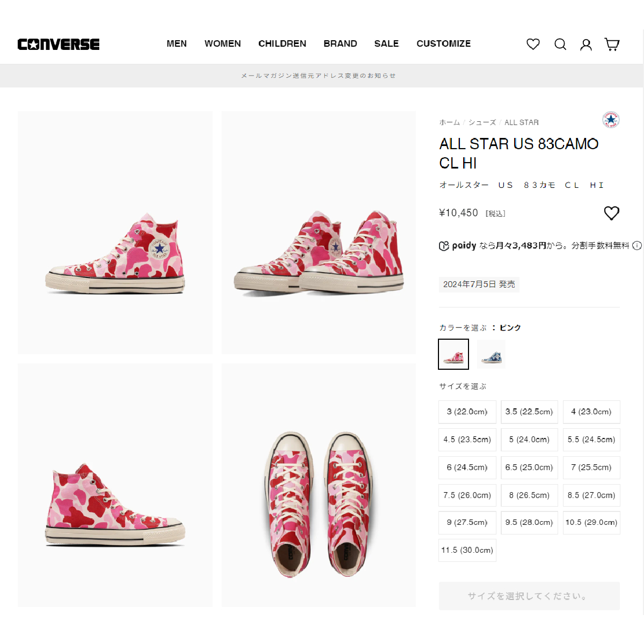Click the Converse logo
This screenshot has height=644, width=644.
pyautogui.click(x=58, y=44)
